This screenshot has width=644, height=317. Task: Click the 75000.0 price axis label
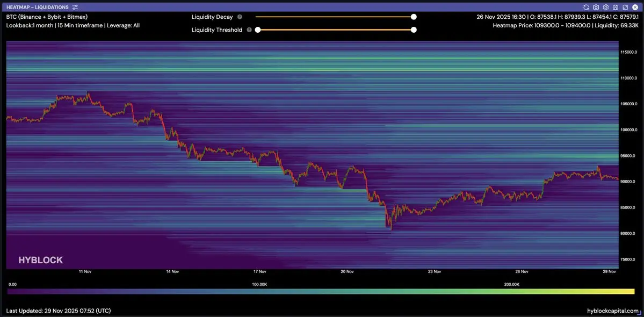click(629, 259)
